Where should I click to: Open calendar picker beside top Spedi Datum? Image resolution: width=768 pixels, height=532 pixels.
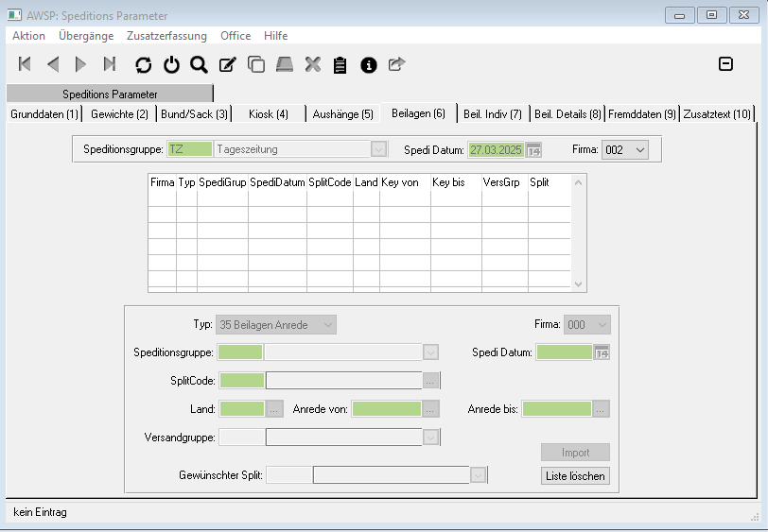[533, 149]
